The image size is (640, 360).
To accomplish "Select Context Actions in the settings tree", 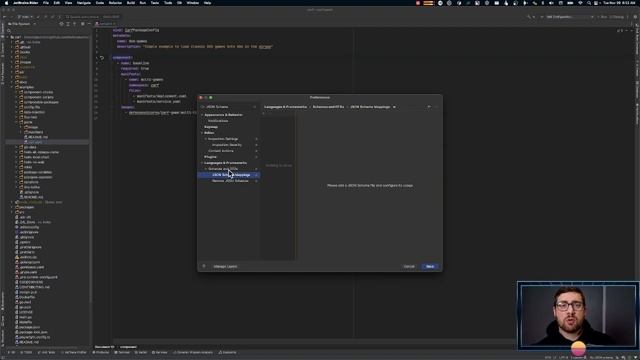I will 221,151.
